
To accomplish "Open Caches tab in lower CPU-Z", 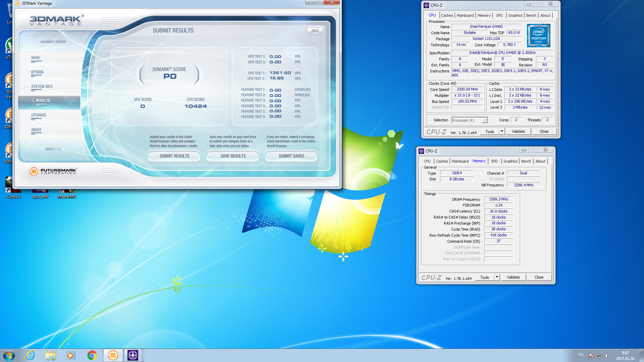I will [442, 161].
